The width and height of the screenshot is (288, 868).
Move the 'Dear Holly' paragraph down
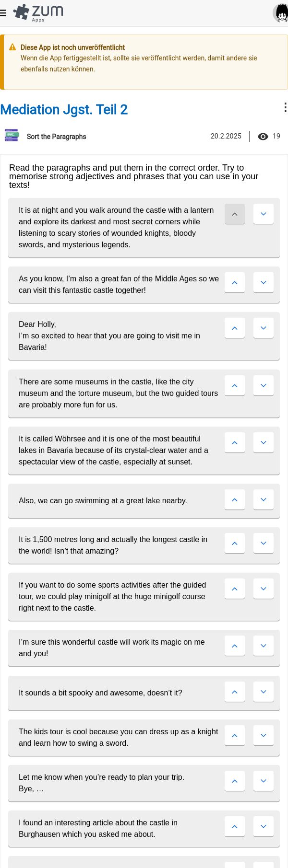(x=264, y=328)
